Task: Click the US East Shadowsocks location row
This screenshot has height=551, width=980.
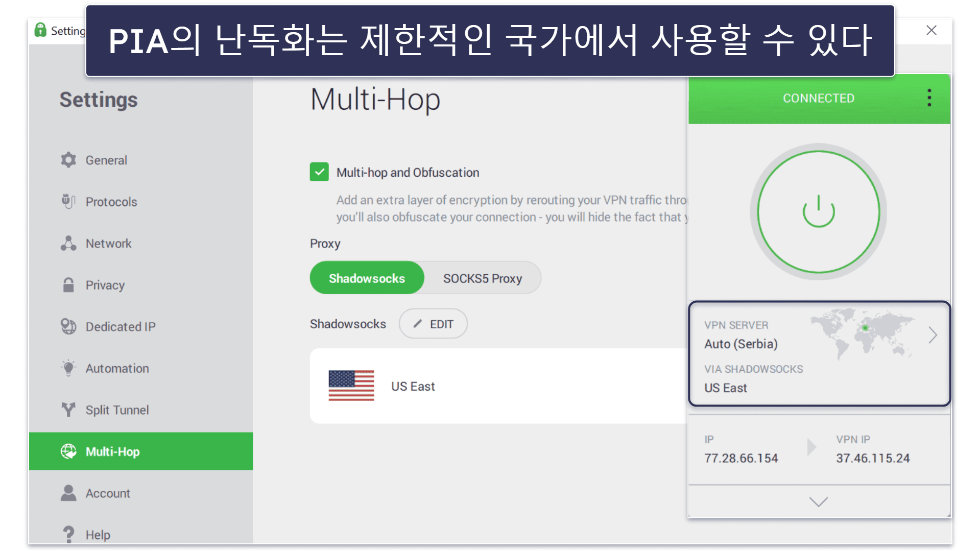Action: 498,386
